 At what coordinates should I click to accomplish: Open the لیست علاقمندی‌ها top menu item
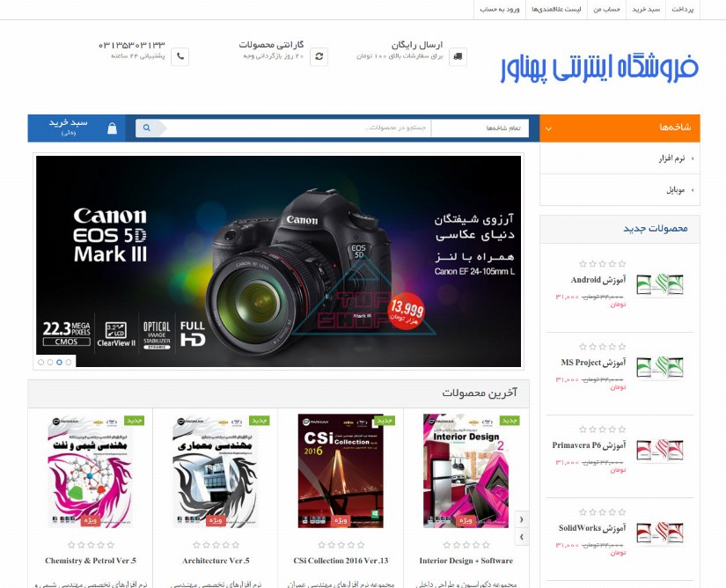[x=556, y=10]
